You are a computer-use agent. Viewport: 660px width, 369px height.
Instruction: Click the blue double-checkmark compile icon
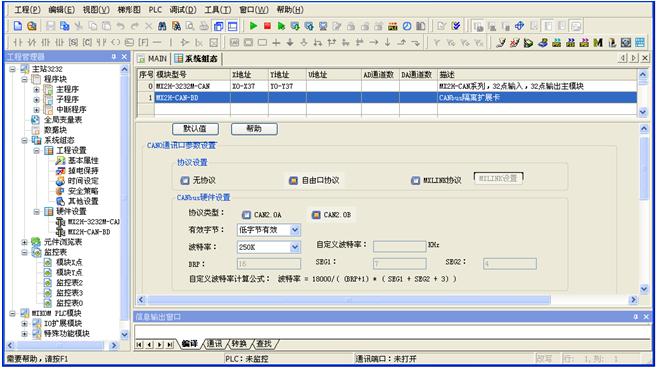(455, 26)
